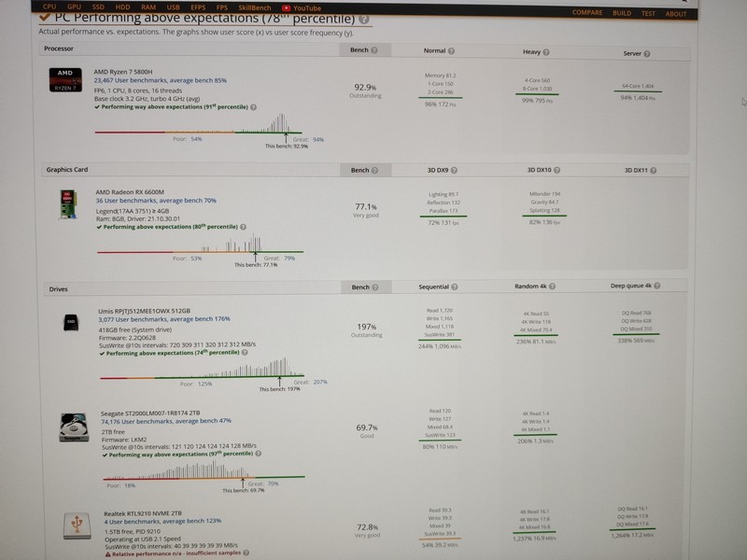Go to the ABOUT page
747x560 pixels.
pyautogui.click(x=675, y=14)
